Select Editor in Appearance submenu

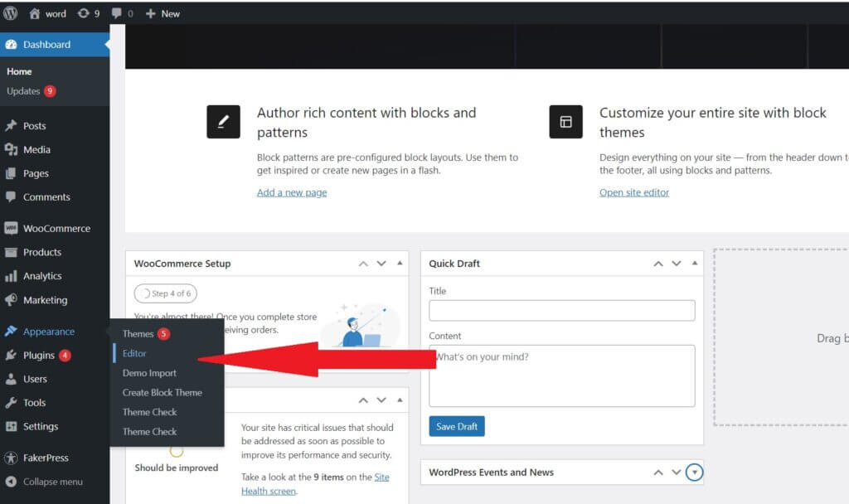(134, 353)
